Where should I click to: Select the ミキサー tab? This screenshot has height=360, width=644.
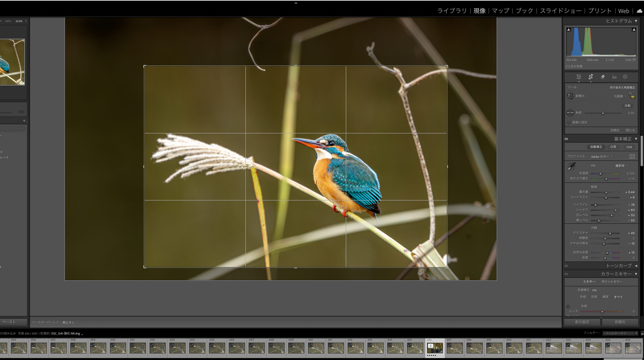click(589, 282)
